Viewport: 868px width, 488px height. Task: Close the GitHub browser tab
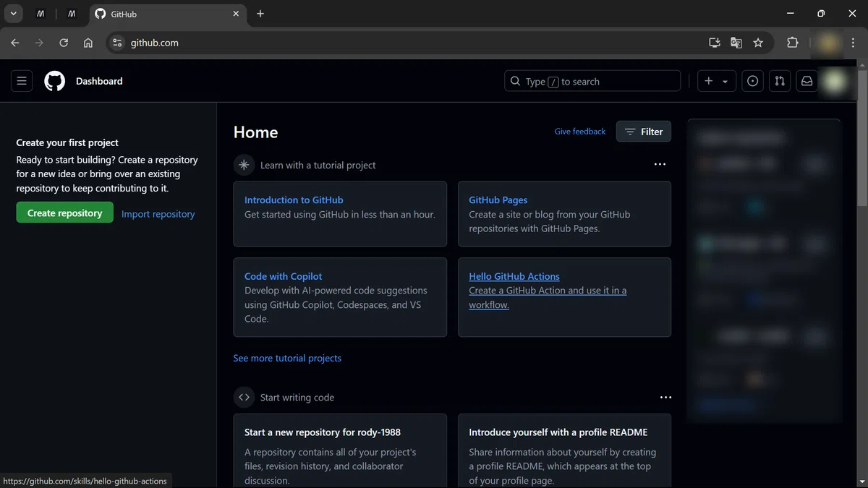point(236,14)
